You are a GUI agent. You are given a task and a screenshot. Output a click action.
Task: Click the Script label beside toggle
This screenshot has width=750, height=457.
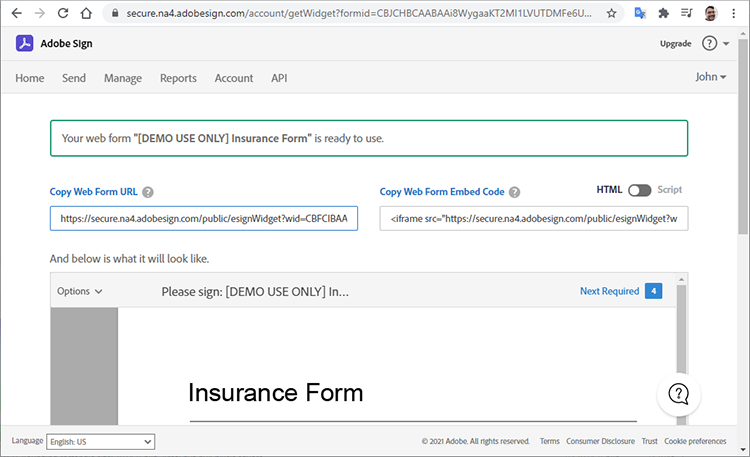669,190
